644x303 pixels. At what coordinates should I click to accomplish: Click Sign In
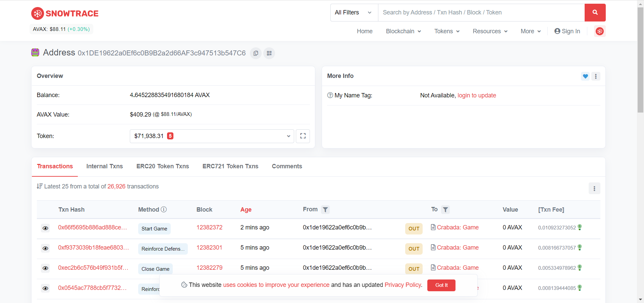(x=567, y=31)
